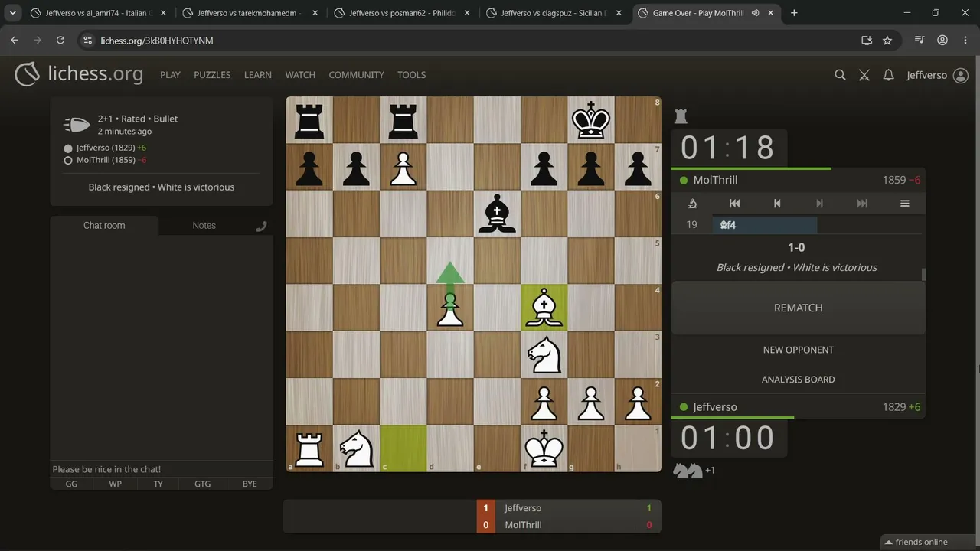Send the GTG chat preset
The height and width of the screenshot is (551, 980).
[202, 484]
